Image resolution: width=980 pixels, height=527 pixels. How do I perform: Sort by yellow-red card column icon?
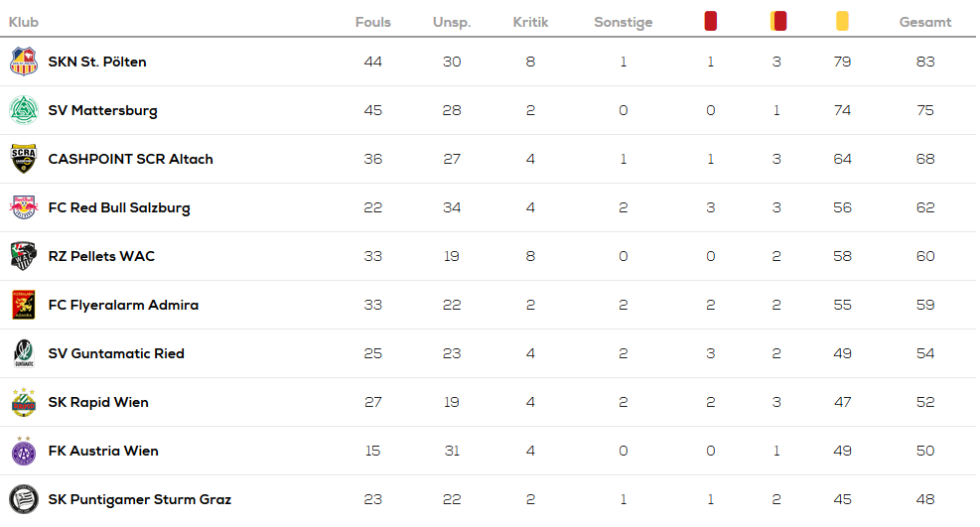778,21
